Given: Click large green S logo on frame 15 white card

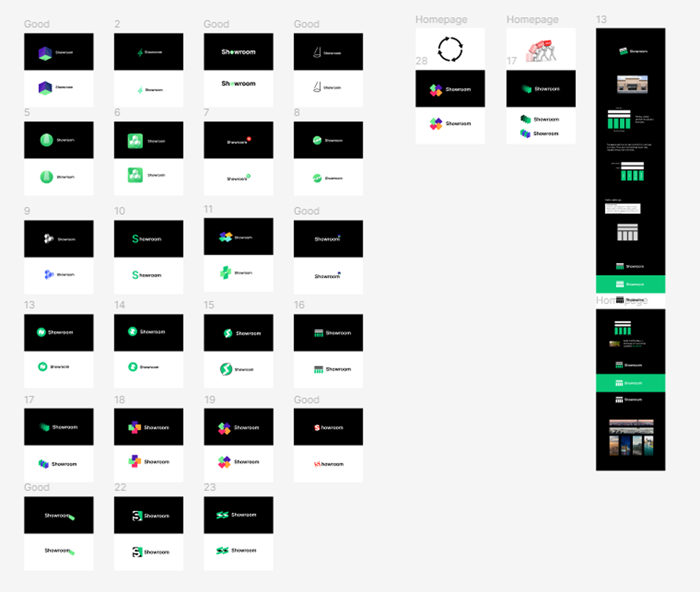Looking at the screenshot, I should (226, 369).
